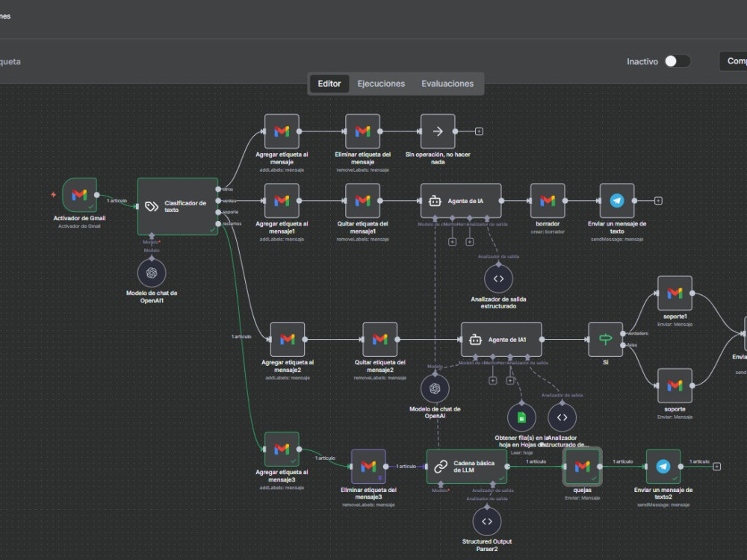Select the Agregar etiqueta al mensaje3 node
The image size is (747, 560).
pos(282,449)
